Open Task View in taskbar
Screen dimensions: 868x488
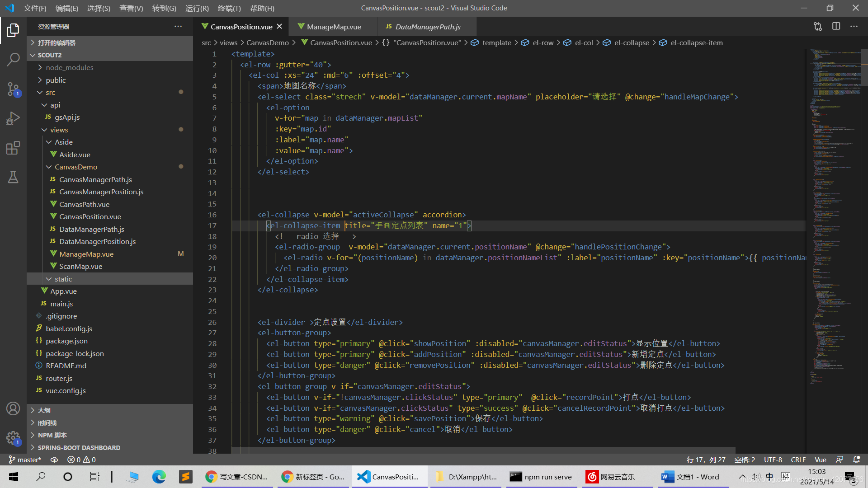click(94, 477)
